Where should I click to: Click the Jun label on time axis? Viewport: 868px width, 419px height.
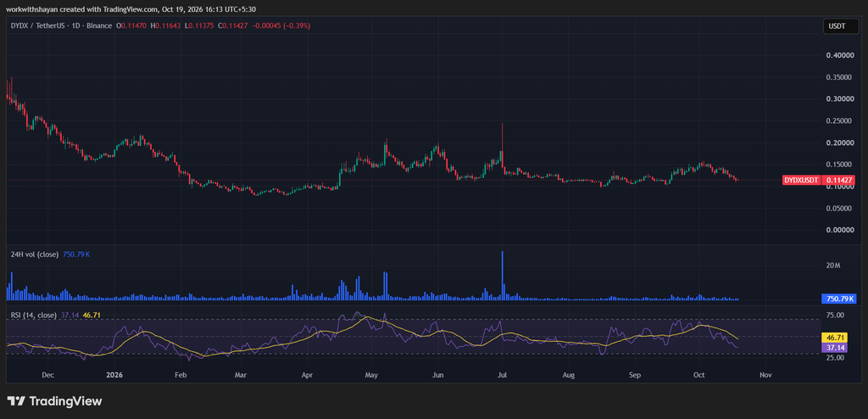pyautogui.click(x=438, y=375)
